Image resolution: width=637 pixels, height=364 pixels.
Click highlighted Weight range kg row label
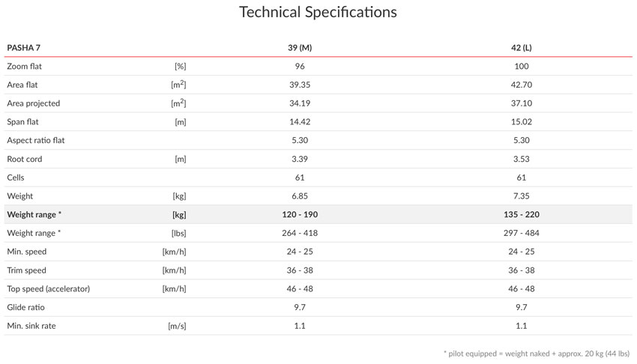coord(34,215)
